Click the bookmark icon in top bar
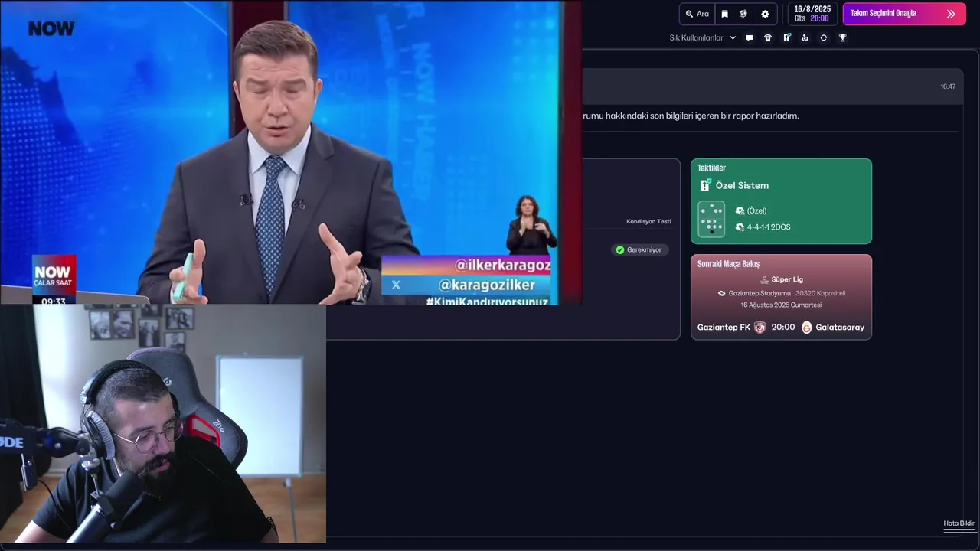980x551 pixels. 724,14
